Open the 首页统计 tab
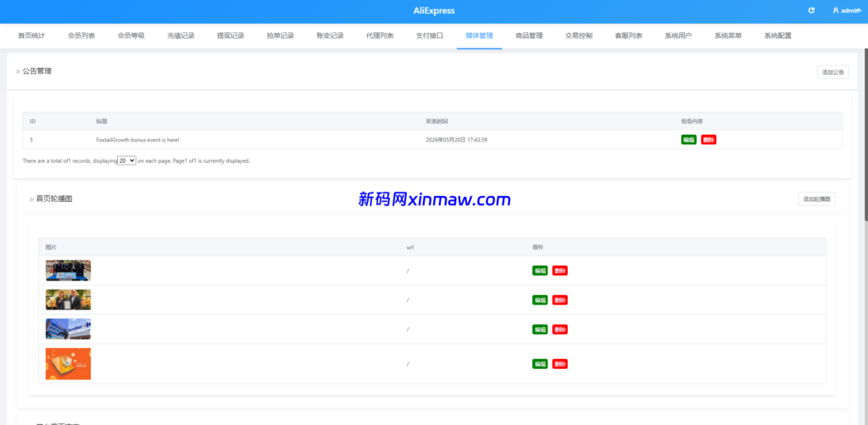The height and width of the screenshot is (425, 868). pos(31,36)
